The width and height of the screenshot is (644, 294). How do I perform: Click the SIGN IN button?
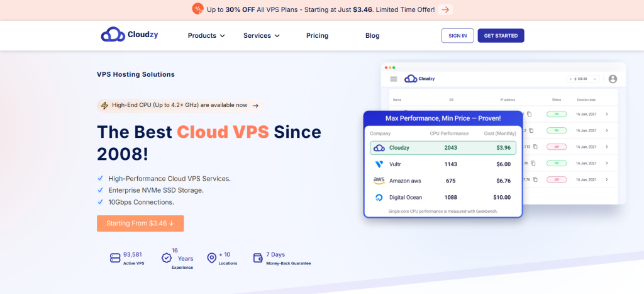(458, 36)
